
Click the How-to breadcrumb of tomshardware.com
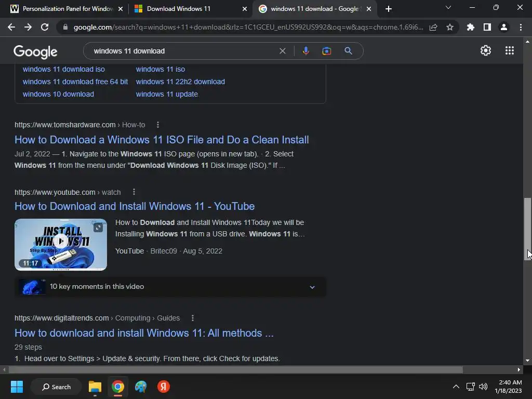pyautogui.click(x=134, y=125)
